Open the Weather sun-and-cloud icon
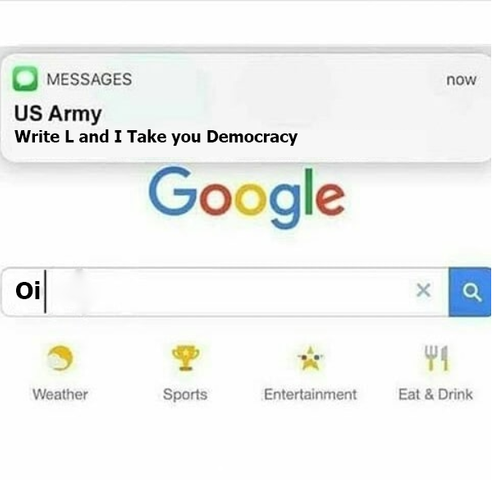The width and height of the screenshot is (497, 480). [x=60, y=358]
